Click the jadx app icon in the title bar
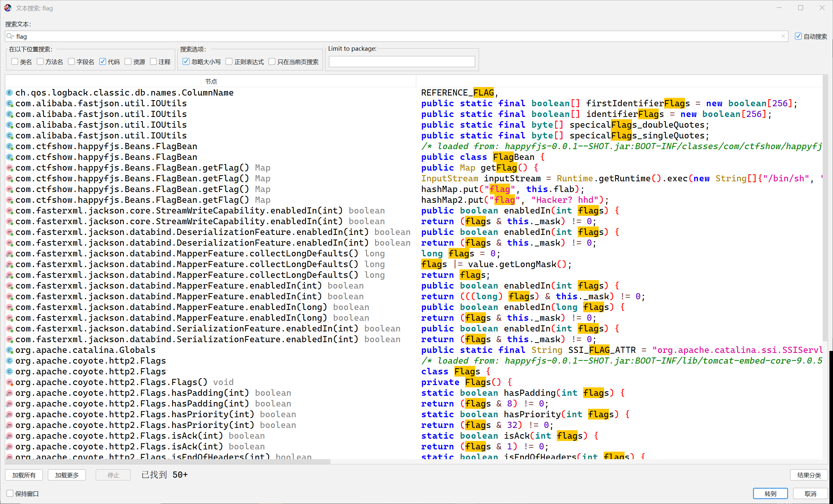 (x=8, y=8)
